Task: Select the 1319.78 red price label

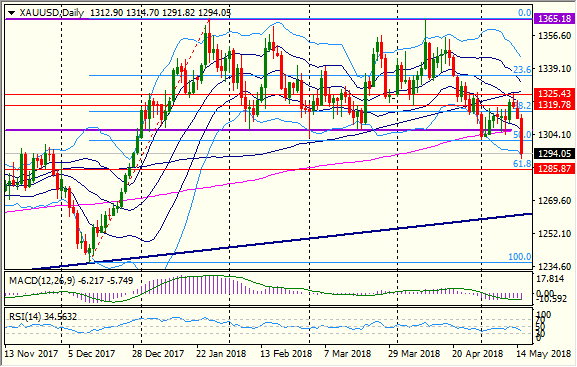Action: click(555, 105)
